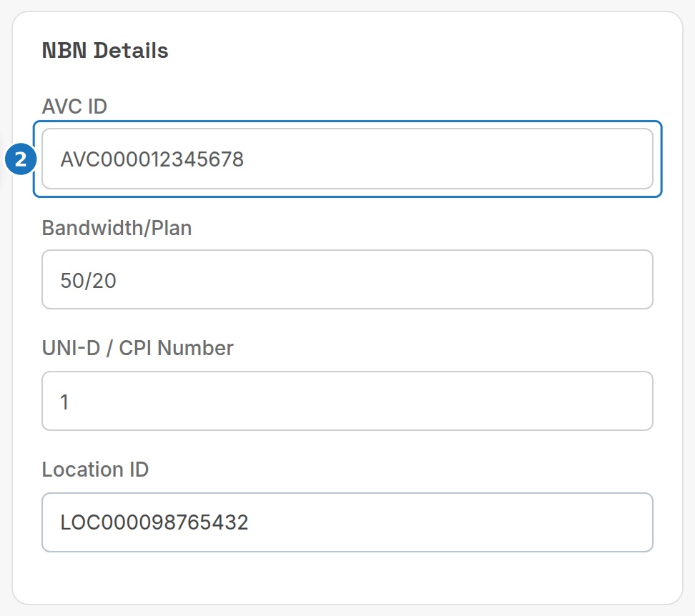This screenshot has width=695, height=616.
Task: Click the AVC ID label
Action: [x=74, y=106]
